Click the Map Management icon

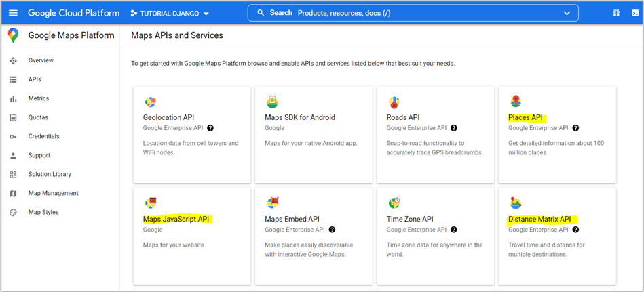pyautogui.click(x=13, y=194)
